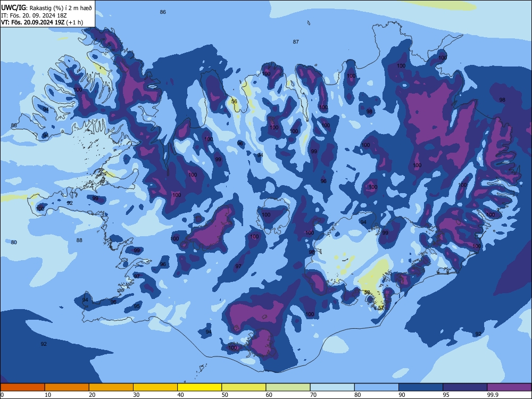Select the 'IT: Fös. 20. 09. 2024 18Z' line

click(x=34, y=15)
